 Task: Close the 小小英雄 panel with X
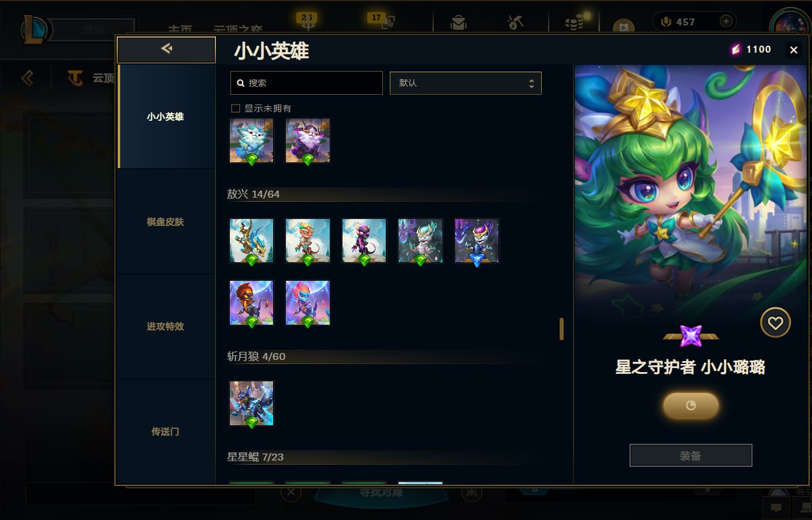click(x=794, y=50)
